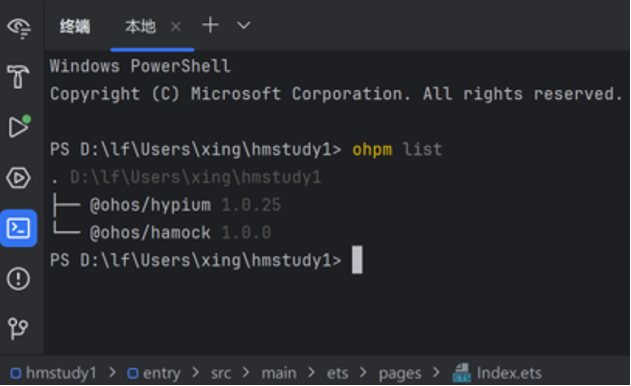Open the Services hexagon play icon

tap(18, 178)
